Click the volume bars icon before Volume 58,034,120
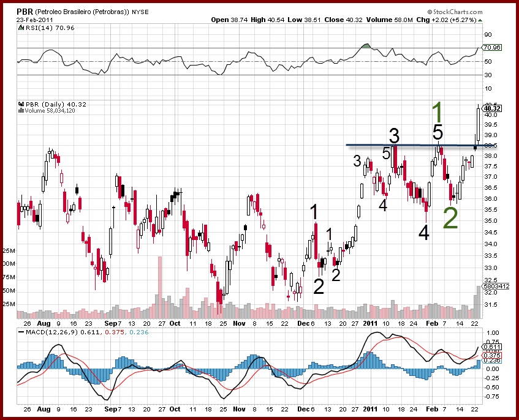Viewport: 519px width, 420px height. 21,110
